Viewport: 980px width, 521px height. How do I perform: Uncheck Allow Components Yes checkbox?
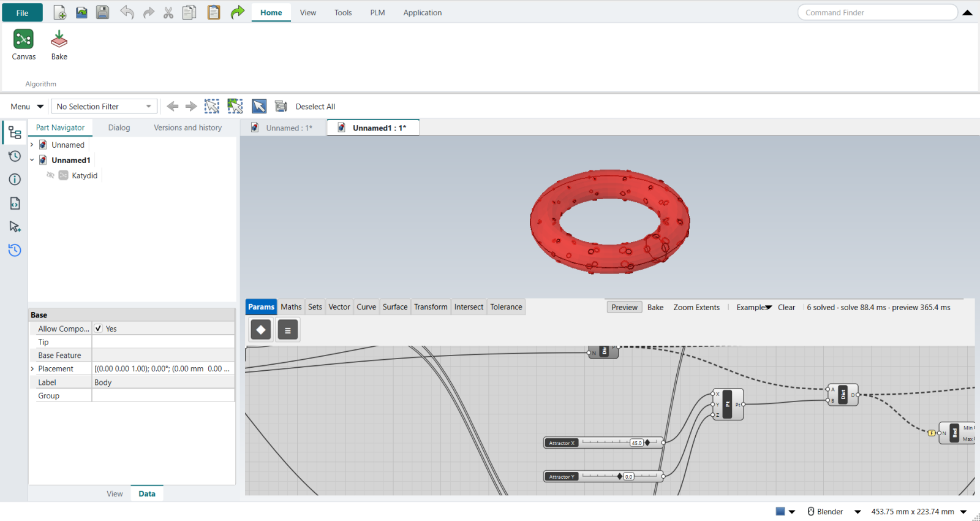[98, 329]
